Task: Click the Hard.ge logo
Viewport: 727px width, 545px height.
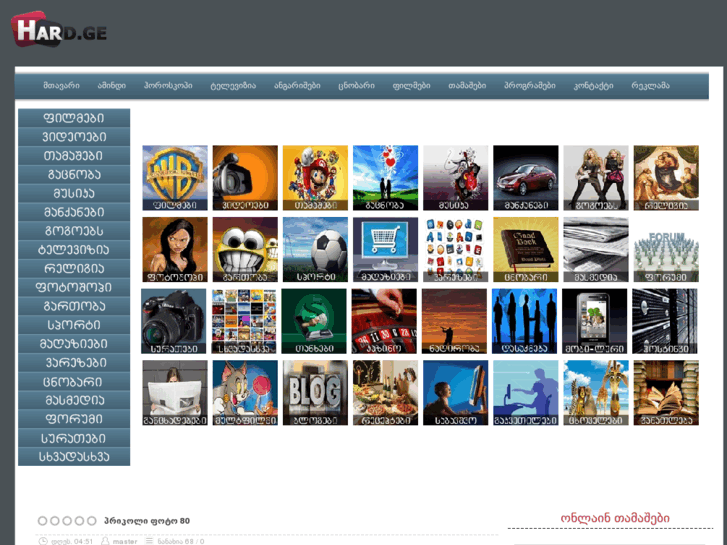Action: (59, 30)
